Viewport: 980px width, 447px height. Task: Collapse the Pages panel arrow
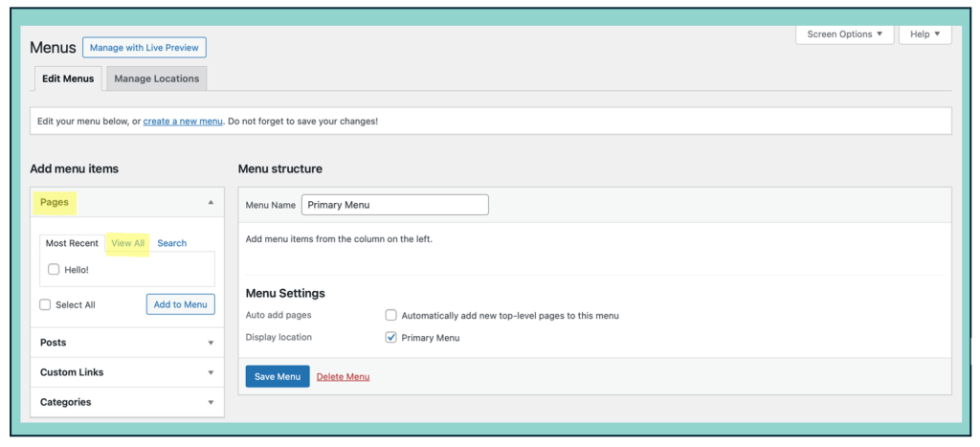(x=211, y=203)
